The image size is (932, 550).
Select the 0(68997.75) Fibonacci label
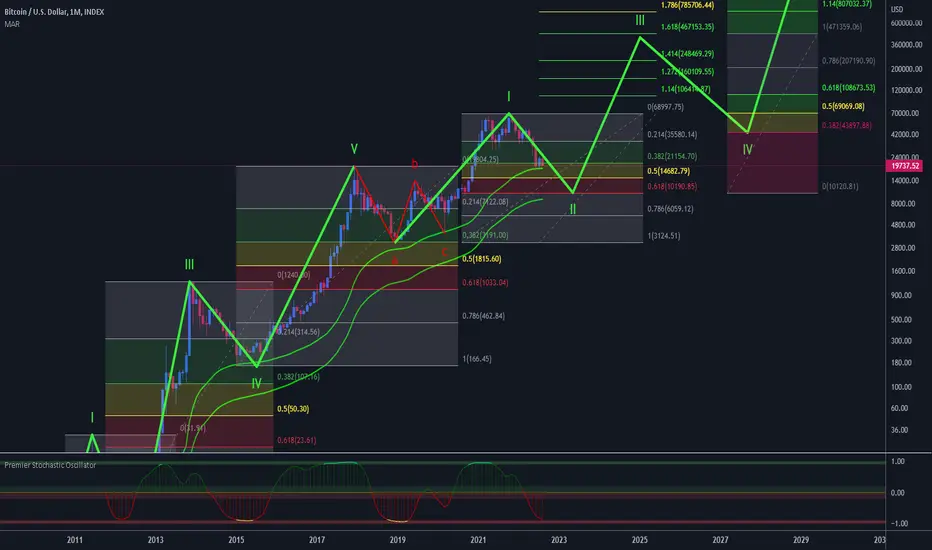coord(666,107)
